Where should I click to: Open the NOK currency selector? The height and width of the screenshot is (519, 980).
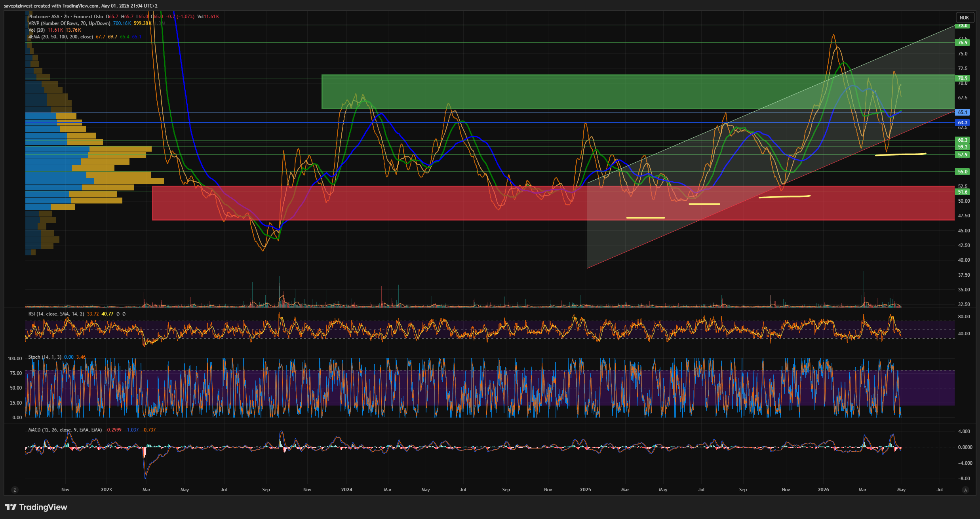coord(964,17)
